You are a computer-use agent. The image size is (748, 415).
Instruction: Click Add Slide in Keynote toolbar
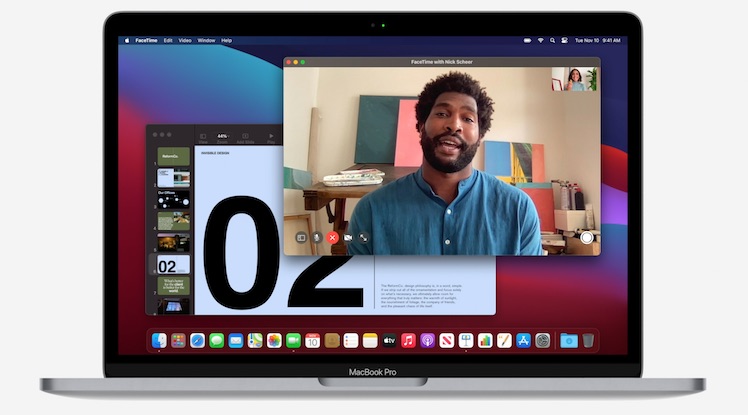245,137
